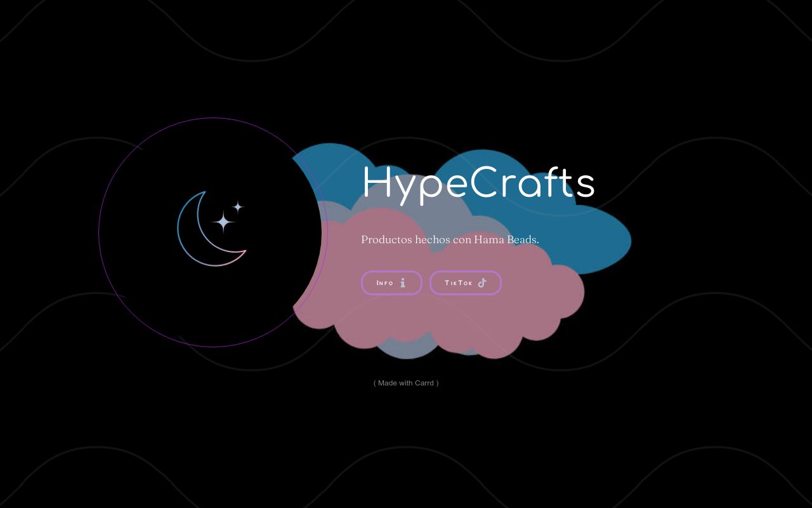
Task: Click the HypeCrafts title
Action: click(x=478, y=183)
